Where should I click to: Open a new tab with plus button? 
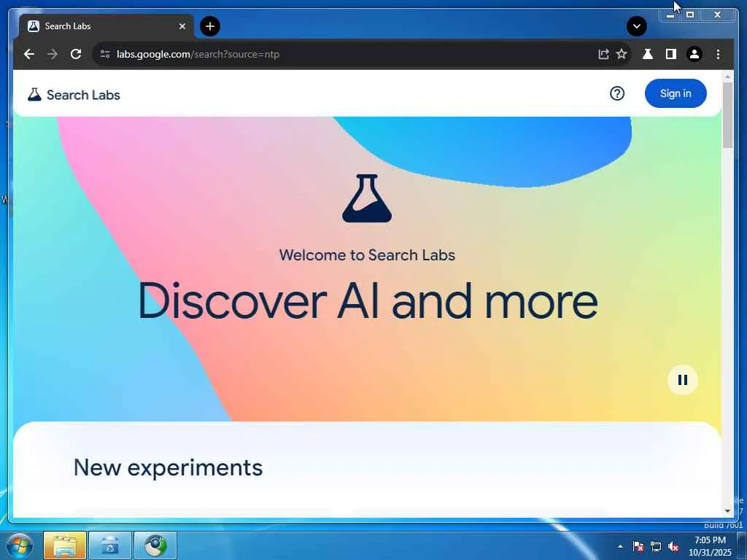click(x=210, y=26)
